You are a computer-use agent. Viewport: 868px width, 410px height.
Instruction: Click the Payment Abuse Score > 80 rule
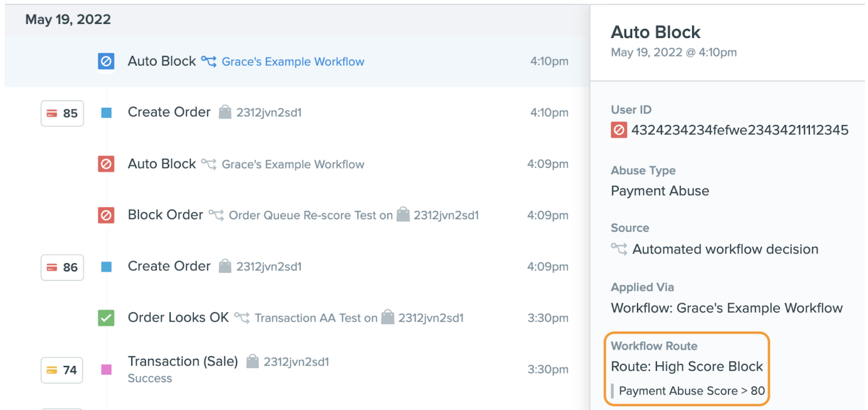[692, 391]
